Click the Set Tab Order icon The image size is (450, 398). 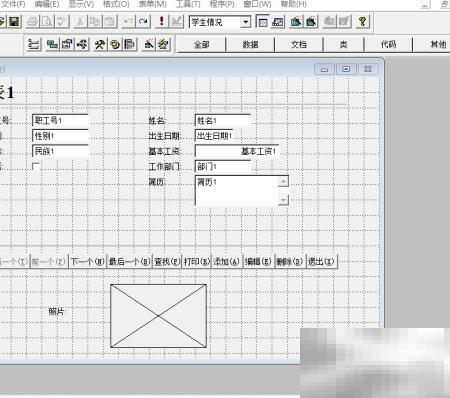coord(34,44)
